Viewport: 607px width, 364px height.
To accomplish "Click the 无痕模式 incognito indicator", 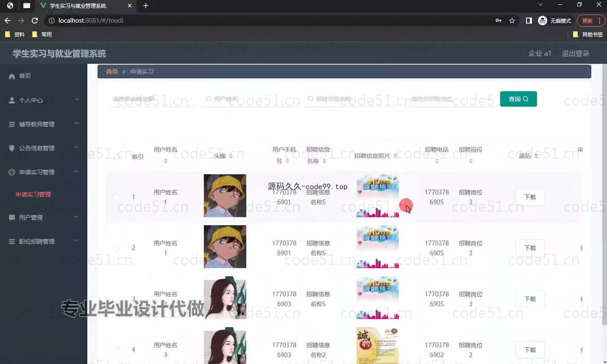I will [554, 20].
